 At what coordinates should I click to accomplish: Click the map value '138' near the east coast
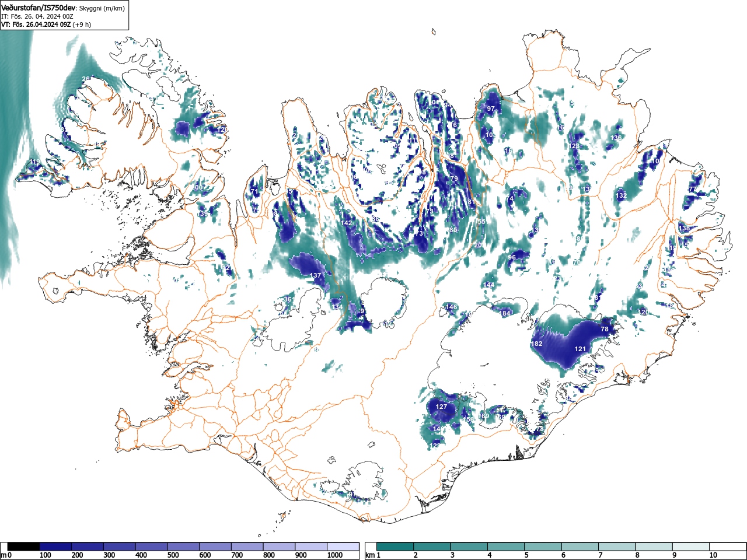685,228
